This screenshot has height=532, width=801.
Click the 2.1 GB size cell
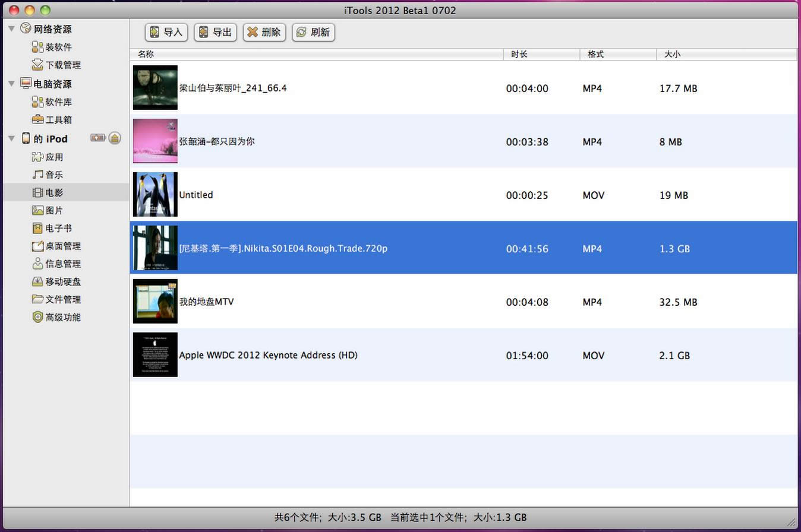(x=674, y=356)
